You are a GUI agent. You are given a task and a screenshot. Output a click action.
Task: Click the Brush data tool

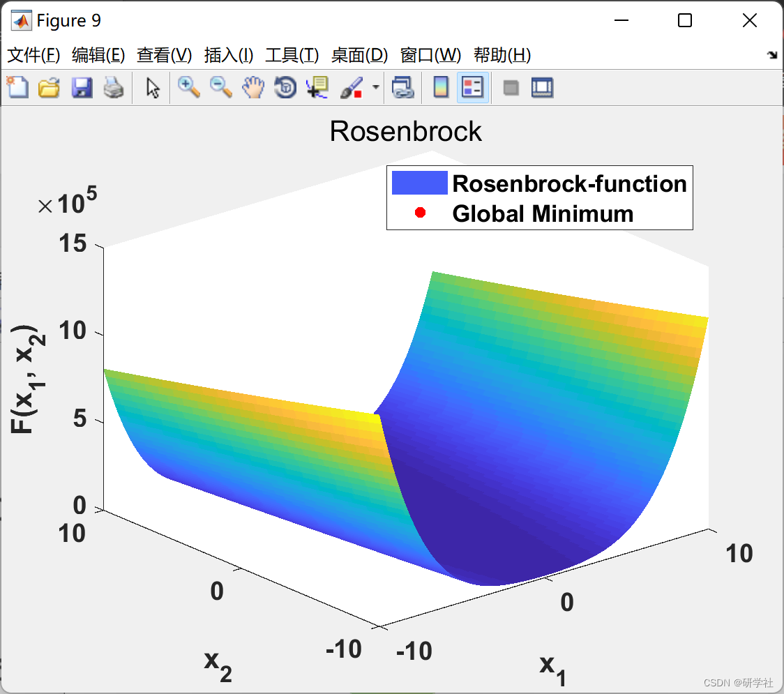coord(352,87)
